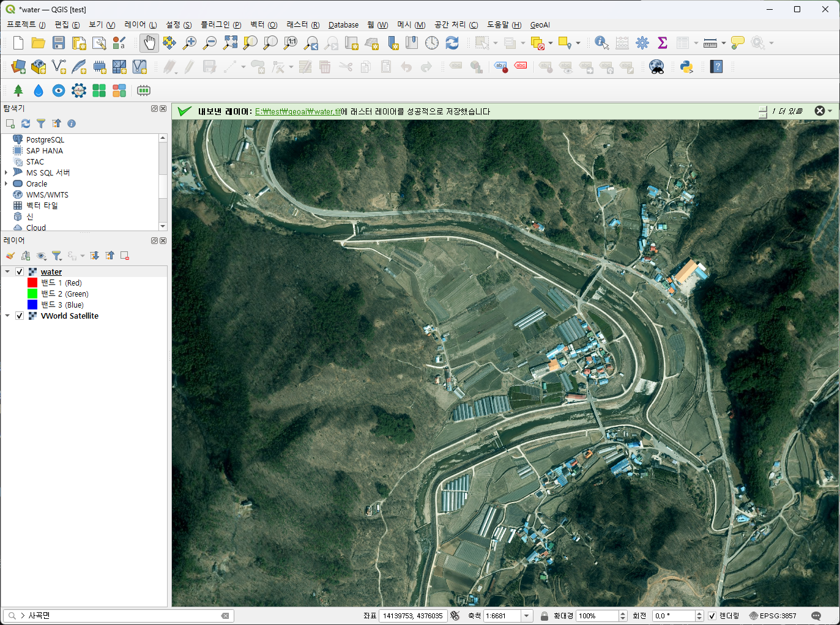Open the statistical summary sigma tool
Viewport: 840px width, 625px height.
coord(662,43)
